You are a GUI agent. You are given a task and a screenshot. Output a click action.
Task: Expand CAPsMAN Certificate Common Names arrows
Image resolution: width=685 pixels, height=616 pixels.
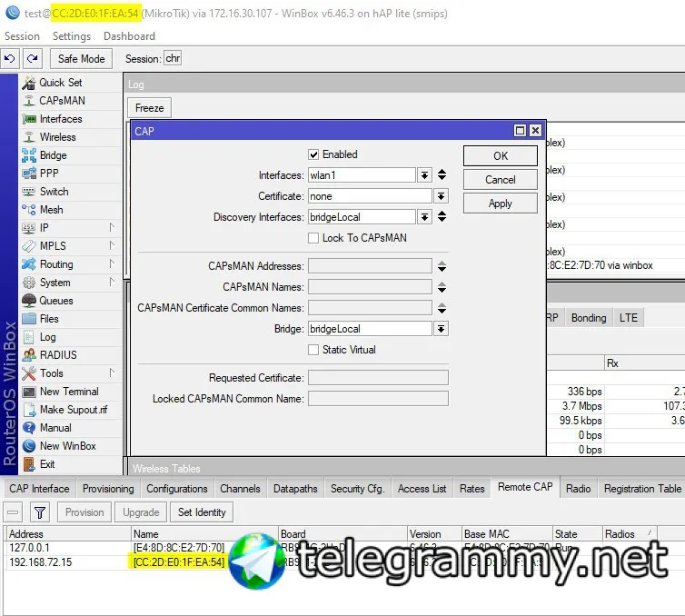point(442,308)
